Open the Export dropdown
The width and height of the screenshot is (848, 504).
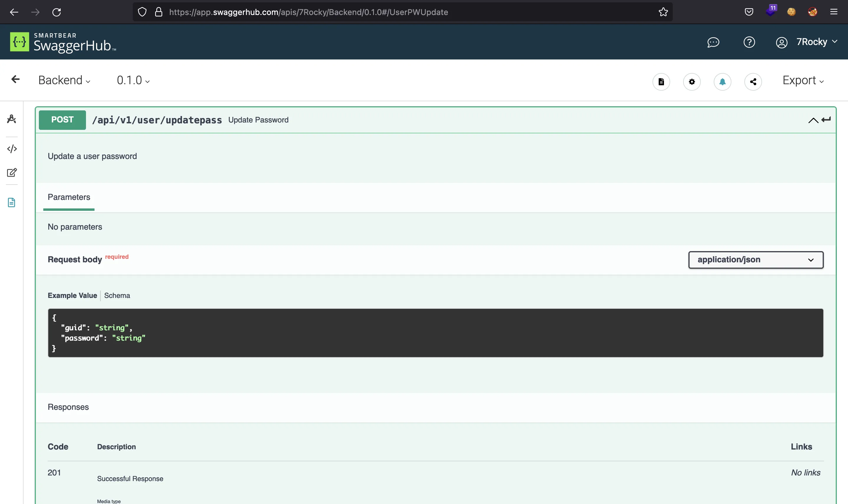(803, 80)
